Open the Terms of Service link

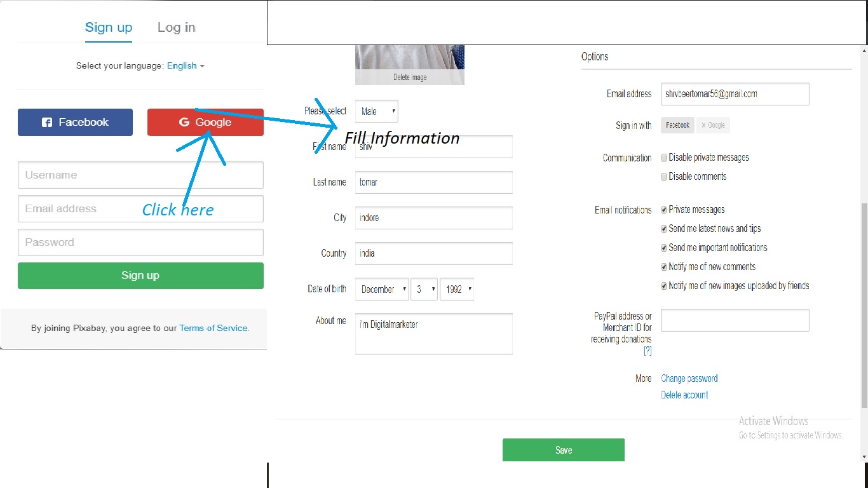[213, 328]
